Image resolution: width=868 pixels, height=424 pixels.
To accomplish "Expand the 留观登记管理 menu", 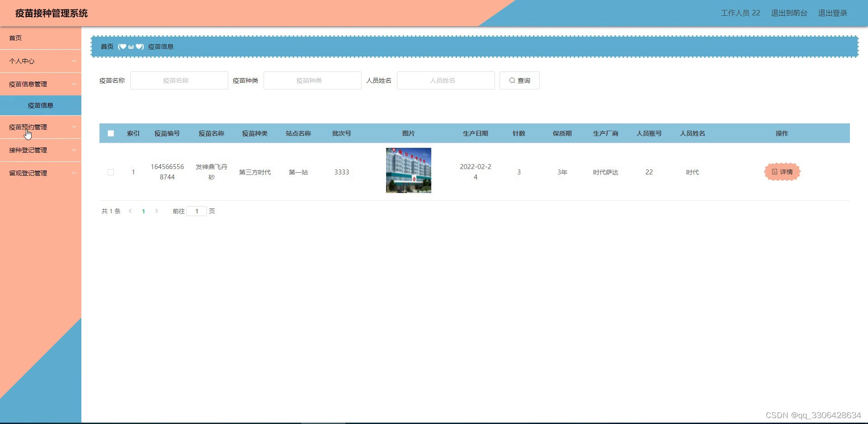I will click(41, 173).
